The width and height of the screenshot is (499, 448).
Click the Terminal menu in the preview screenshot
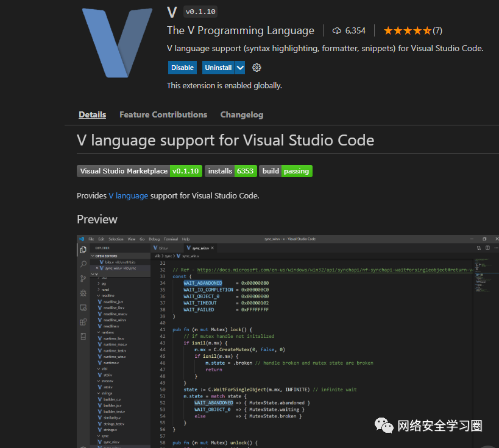coord(171,239)
